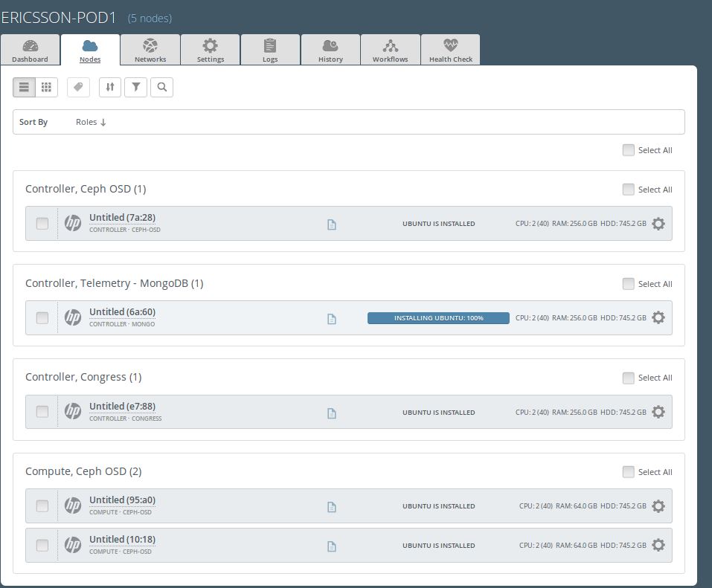Click HP logo of node 10:18
Image resolution: width=712 pixels, height=588 pixels.
coord(73,545)
